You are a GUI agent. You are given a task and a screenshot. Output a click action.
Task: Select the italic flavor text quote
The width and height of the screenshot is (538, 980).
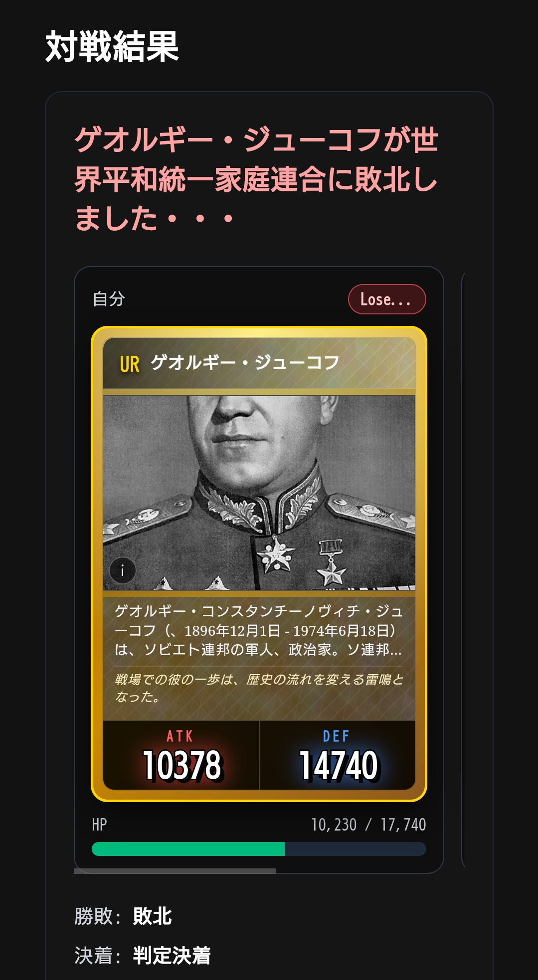coord(258,688)
